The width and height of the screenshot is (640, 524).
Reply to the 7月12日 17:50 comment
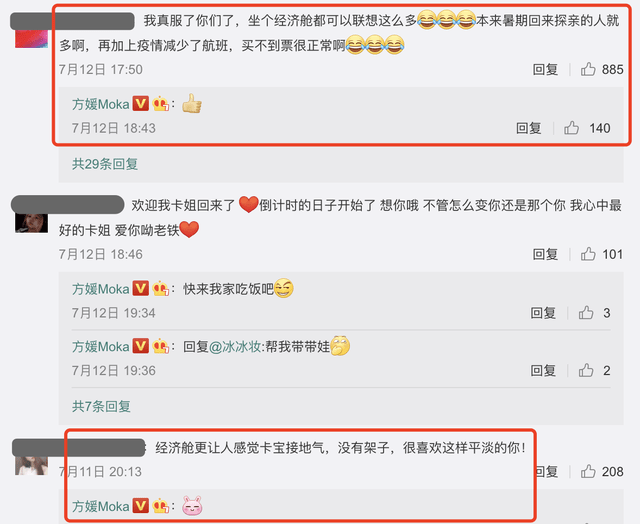tap(545, 69)
